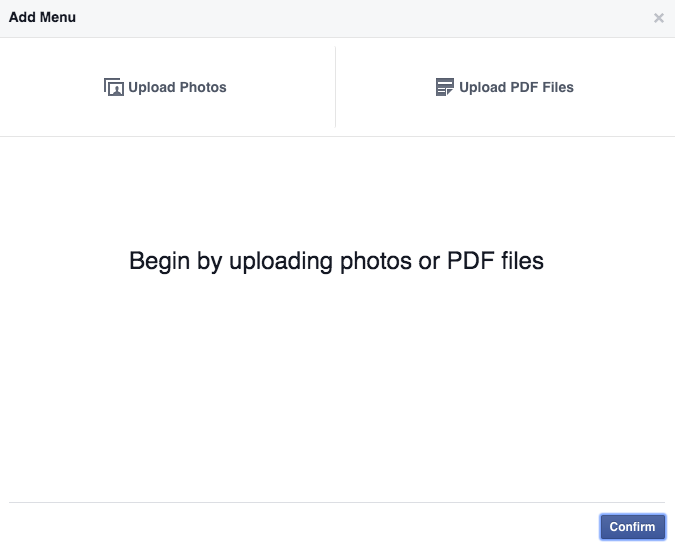675x550 pixels.
Task: Open PDF uploader via lined page icon
Action: click(x=445, y=87)
